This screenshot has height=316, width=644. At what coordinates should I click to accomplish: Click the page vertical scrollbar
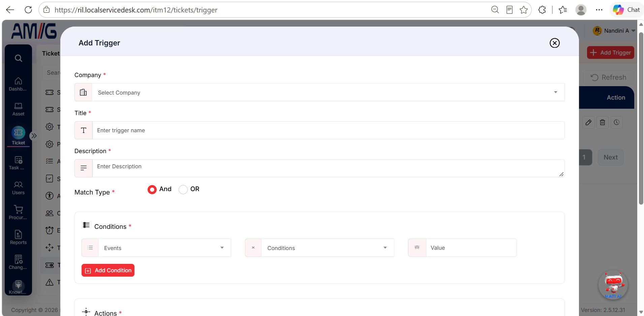click(641, 118)
